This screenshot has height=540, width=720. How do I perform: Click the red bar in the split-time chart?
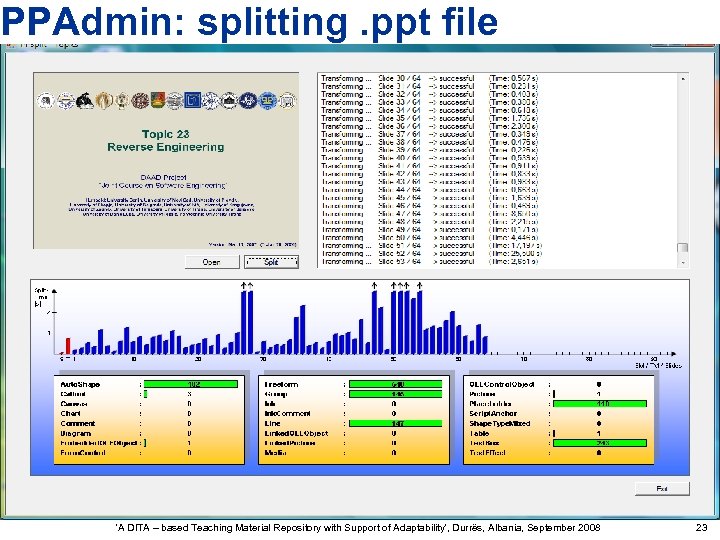click(68, 346)
